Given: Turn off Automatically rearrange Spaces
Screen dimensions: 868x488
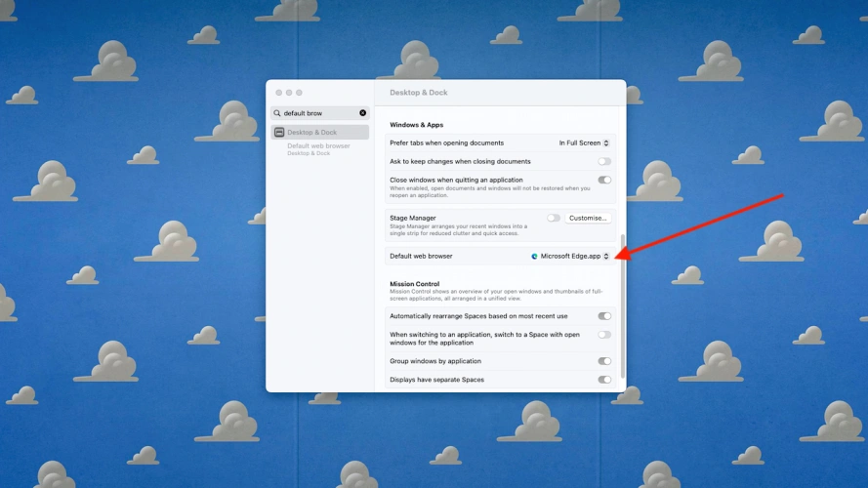Looking at the screenshot, I should coord(604,316).
